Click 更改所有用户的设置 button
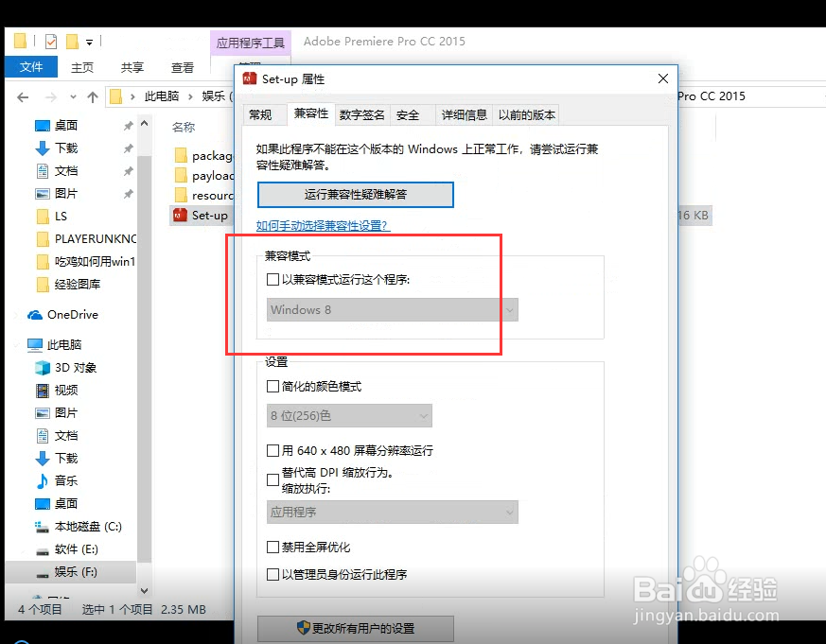This screenshot has height=644, width=826. [x=356, y=628]
